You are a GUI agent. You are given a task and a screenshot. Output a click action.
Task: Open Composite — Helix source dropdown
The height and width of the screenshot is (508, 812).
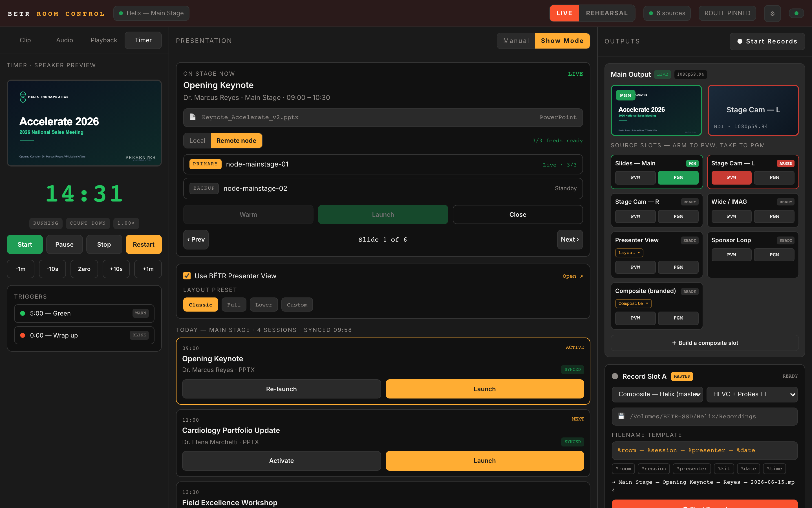point(657,394)
